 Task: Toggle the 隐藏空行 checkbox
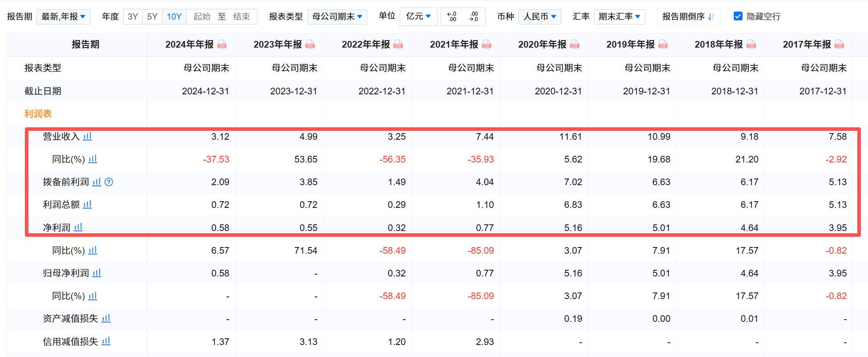pos(738,16)
